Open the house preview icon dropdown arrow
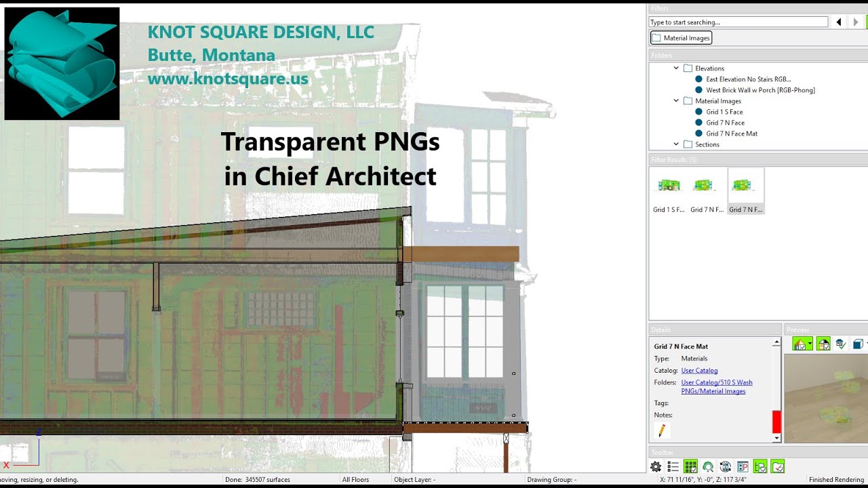Image resolution: width=868 pixels, height=488 pixels. (x=810, y=344)
